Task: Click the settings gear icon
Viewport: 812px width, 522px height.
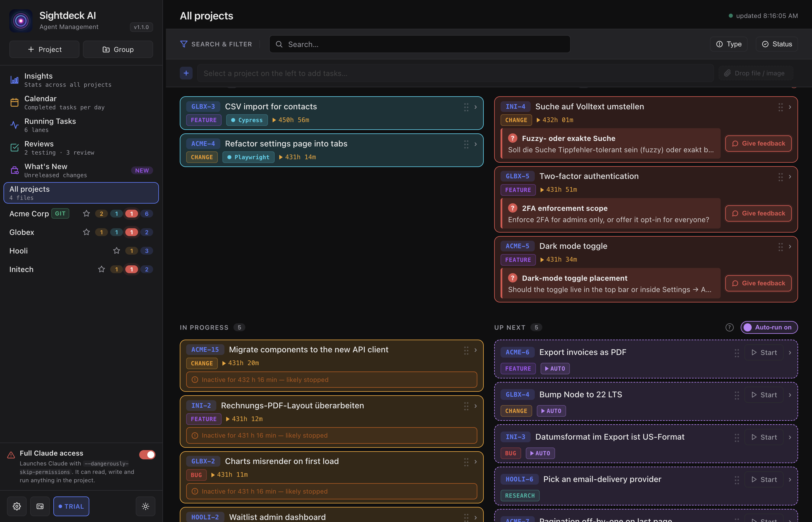Action: (17, 506)
